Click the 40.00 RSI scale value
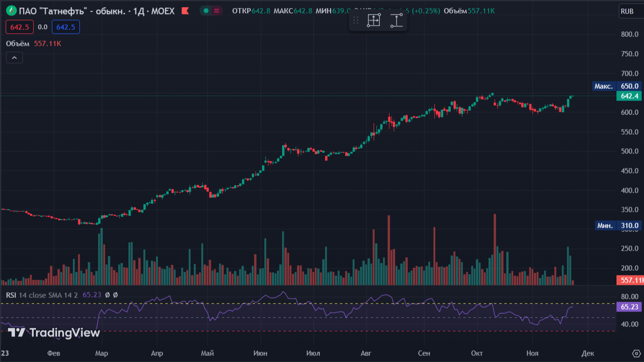644x362 pixels. pos(629,324)
